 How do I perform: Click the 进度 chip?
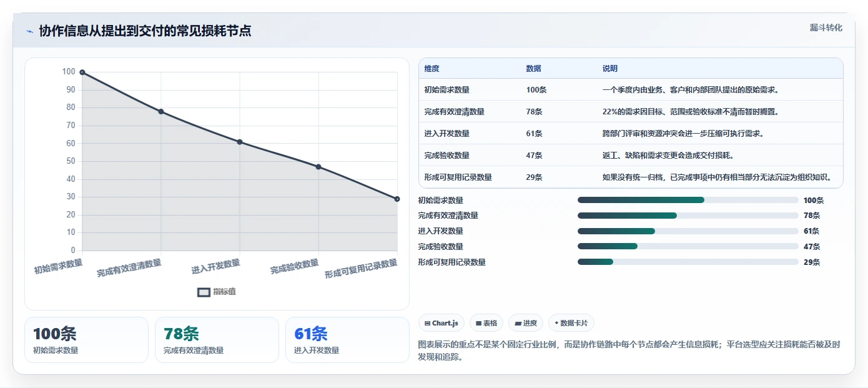click(526, 323)
